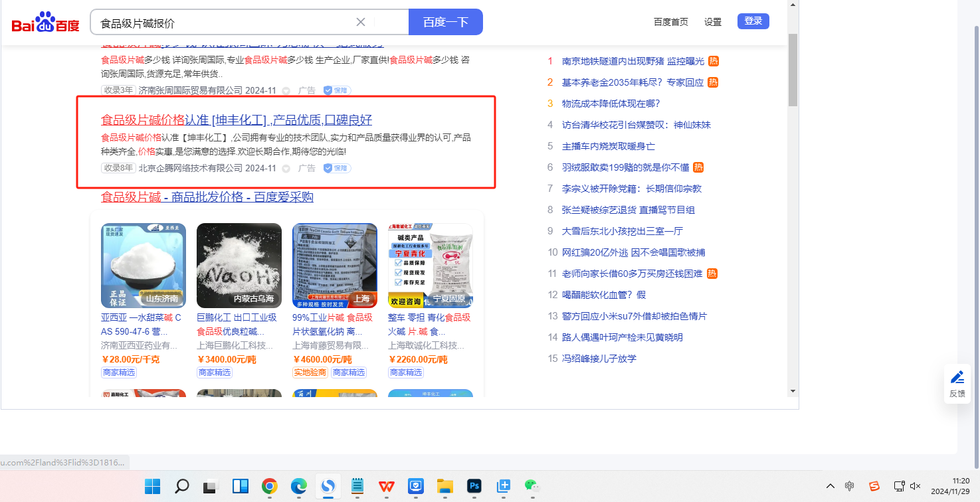Open WeChat from the taskbar

point(532,486)
